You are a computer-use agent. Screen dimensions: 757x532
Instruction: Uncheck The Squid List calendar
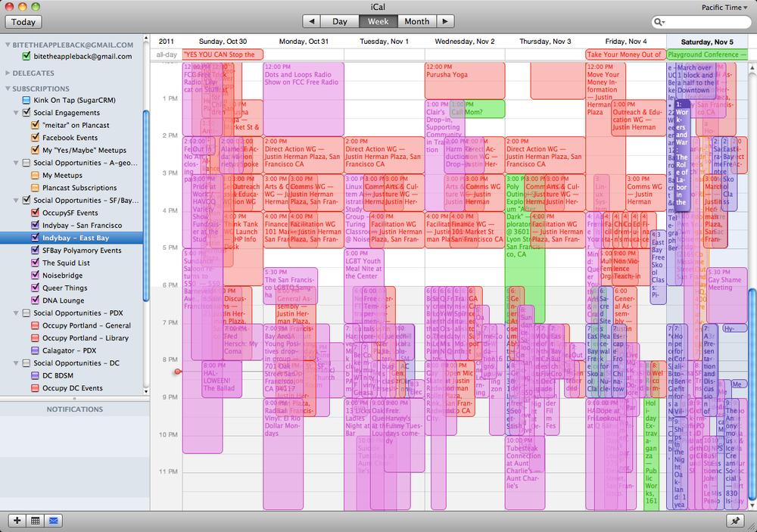coord(35,263)
